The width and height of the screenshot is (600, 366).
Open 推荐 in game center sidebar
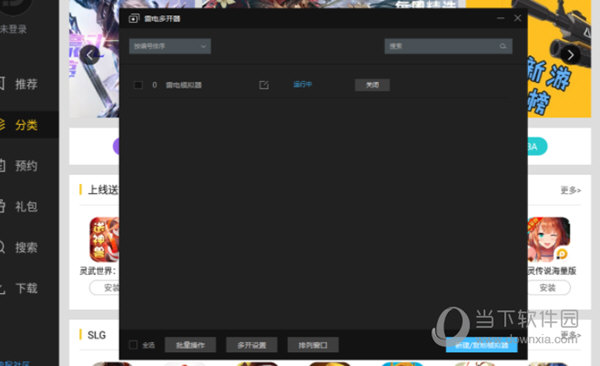pos(26,84)
